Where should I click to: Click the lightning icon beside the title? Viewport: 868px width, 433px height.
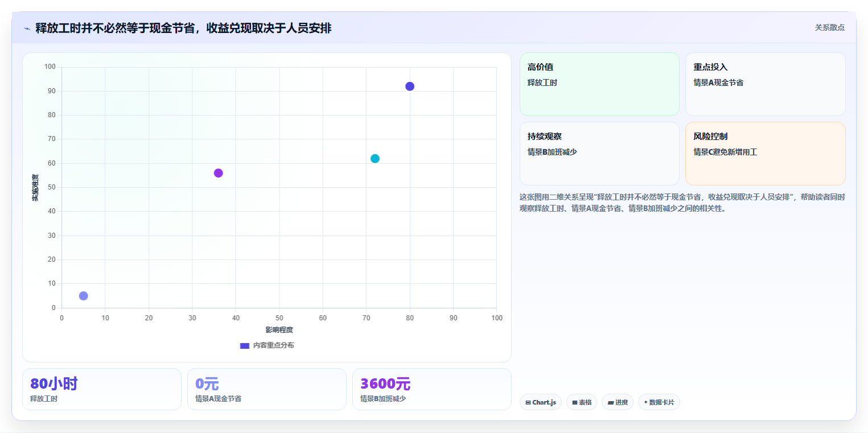[x=27, y=28]
